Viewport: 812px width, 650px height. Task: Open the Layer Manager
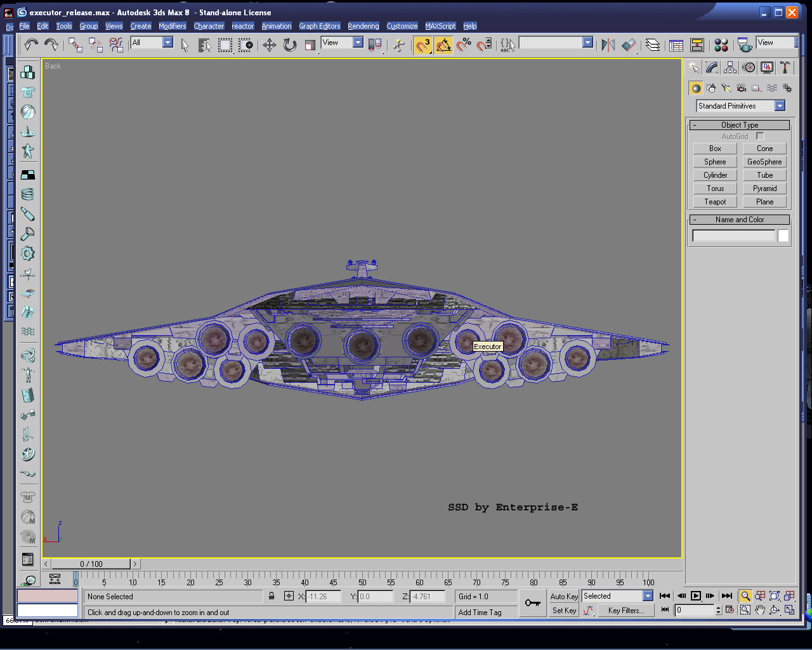653,44
